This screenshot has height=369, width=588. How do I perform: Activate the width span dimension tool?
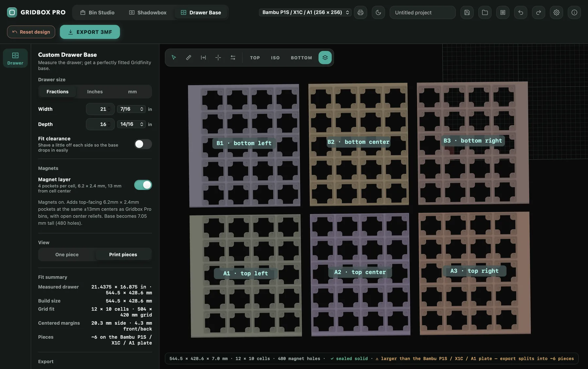[x=203, y=57]
